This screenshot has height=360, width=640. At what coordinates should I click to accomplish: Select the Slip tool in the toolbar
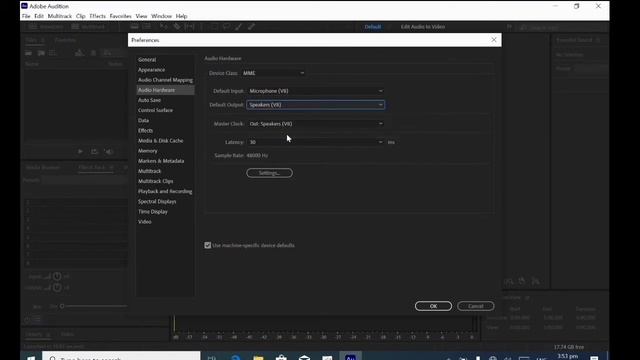[189, 27]
